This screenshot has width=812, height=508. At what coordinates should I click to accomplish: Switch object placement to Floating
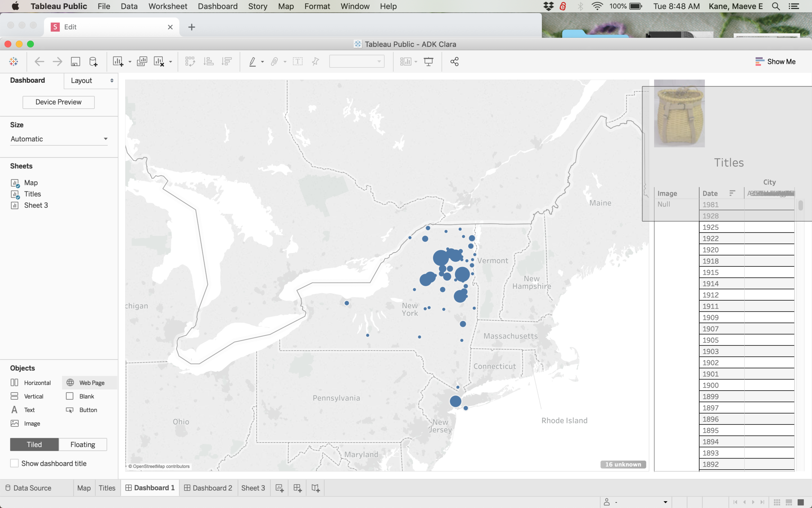click(83, 444)
